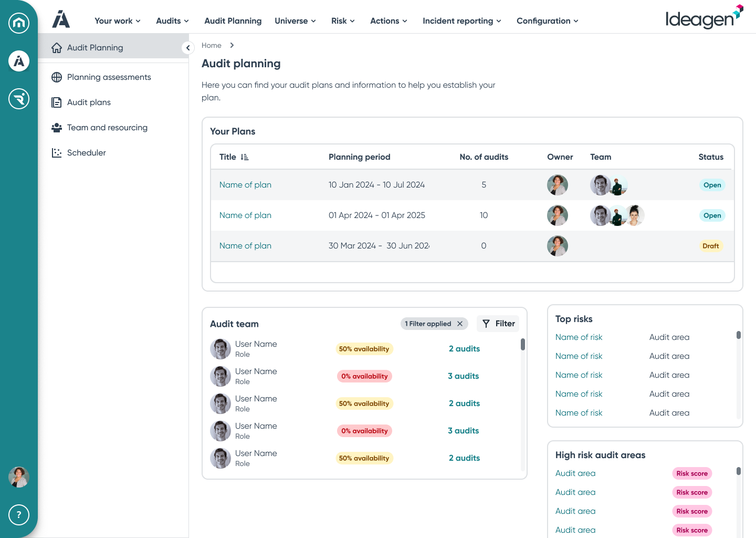Click the Audit logo in the top bar
This screenshot has width=756, height=538.
point(61,19)
